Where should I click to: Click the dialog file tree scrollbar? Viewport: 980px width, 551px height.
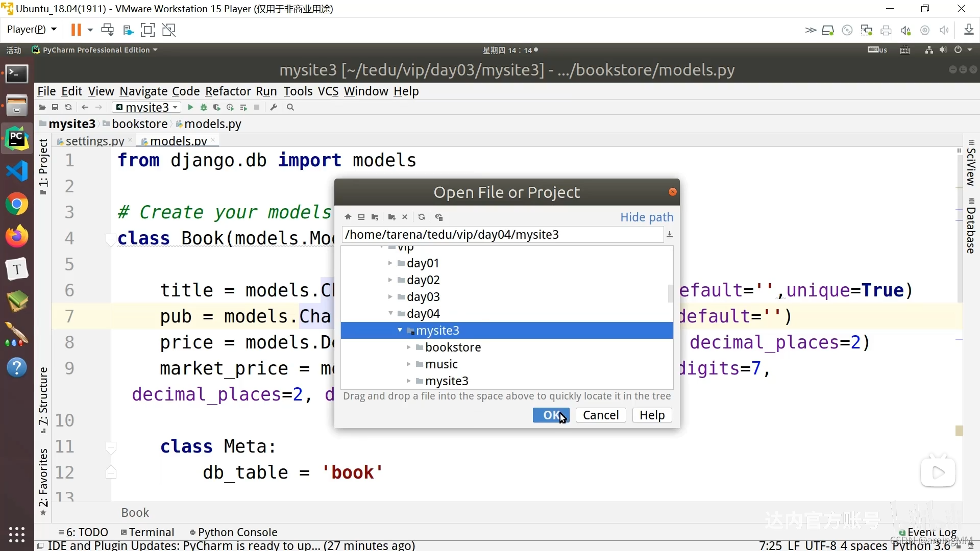point(670,294)
